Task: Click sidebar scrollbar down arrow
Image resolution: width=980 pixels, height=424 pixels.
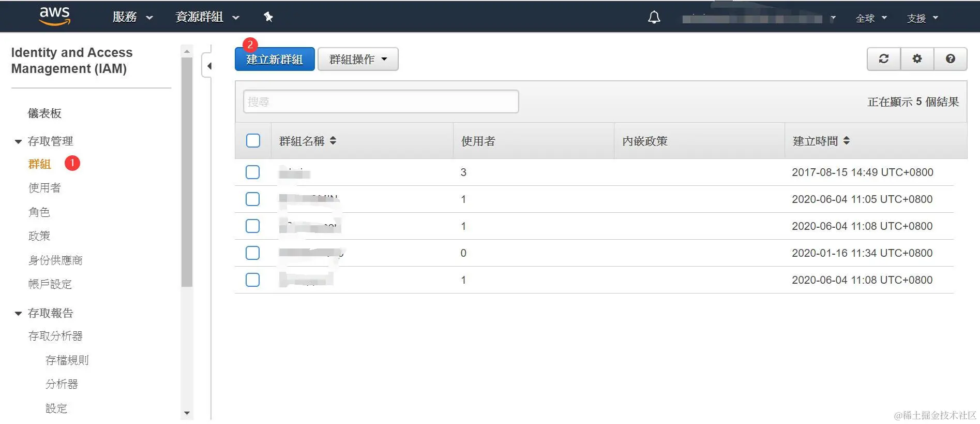Action: click(x=187, y=413)
